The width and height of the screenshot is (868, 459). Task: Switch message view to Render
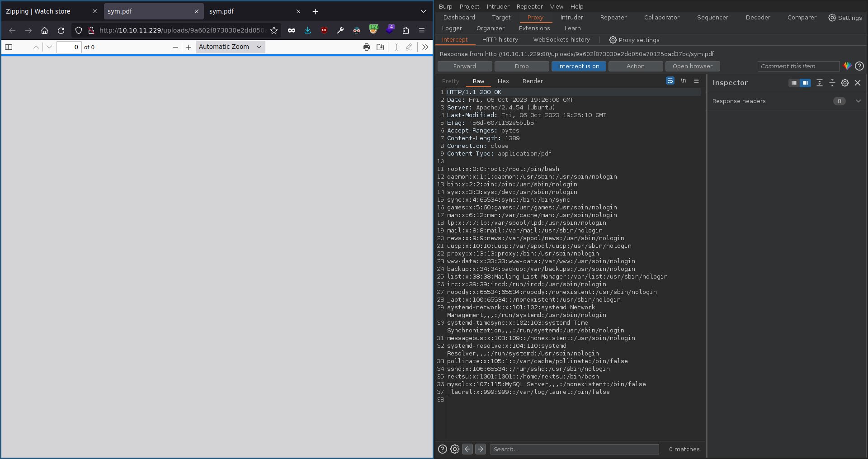pyautogui.click(x=533, y=81)
